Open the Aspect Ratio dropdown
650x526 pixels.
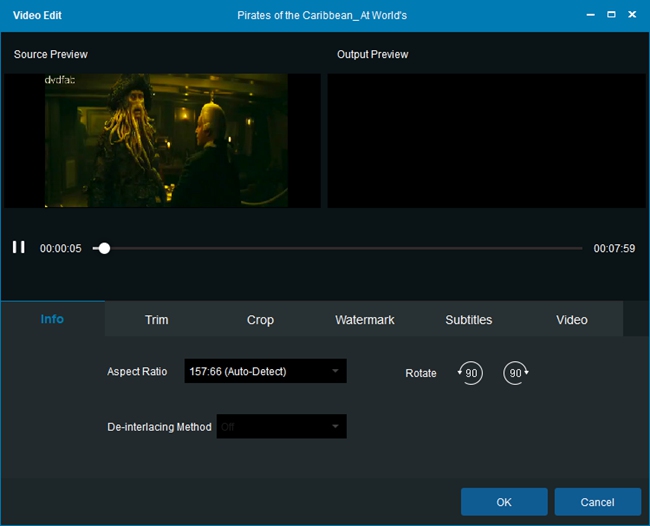point(265,371)
